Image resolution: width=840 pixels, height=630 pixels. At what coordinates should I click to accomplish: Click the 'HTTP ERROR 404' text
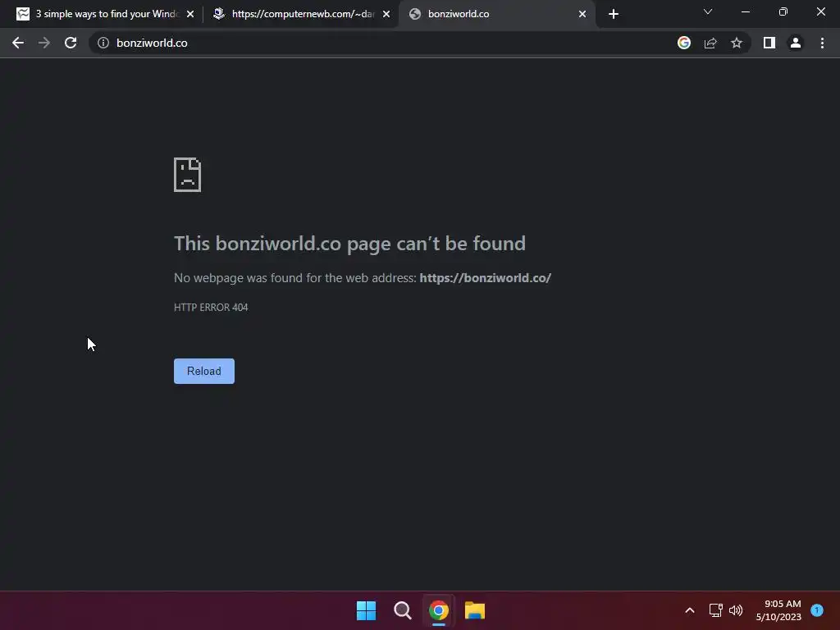[x=211, y=308]
